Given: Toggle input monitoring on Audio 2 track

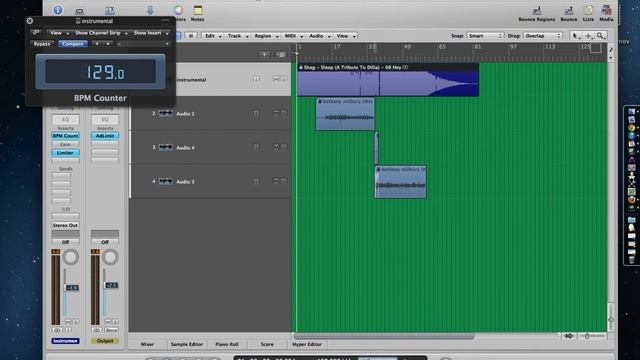Looking at the screenshot, I should tap(256, 113).
